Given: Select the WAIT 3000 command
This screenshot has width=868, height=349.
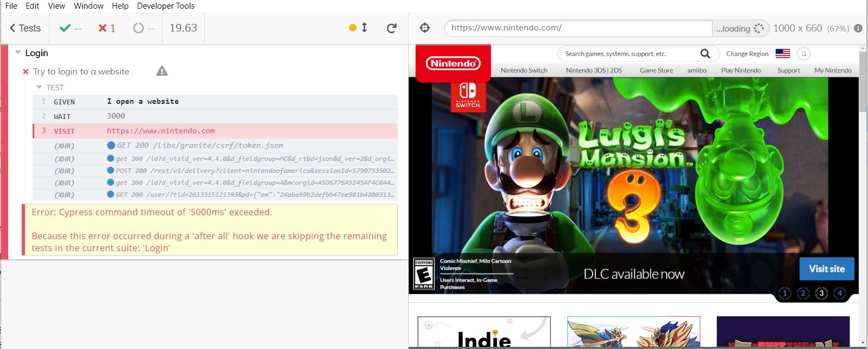Looking at the screenshot, I should tap(215, 116).
